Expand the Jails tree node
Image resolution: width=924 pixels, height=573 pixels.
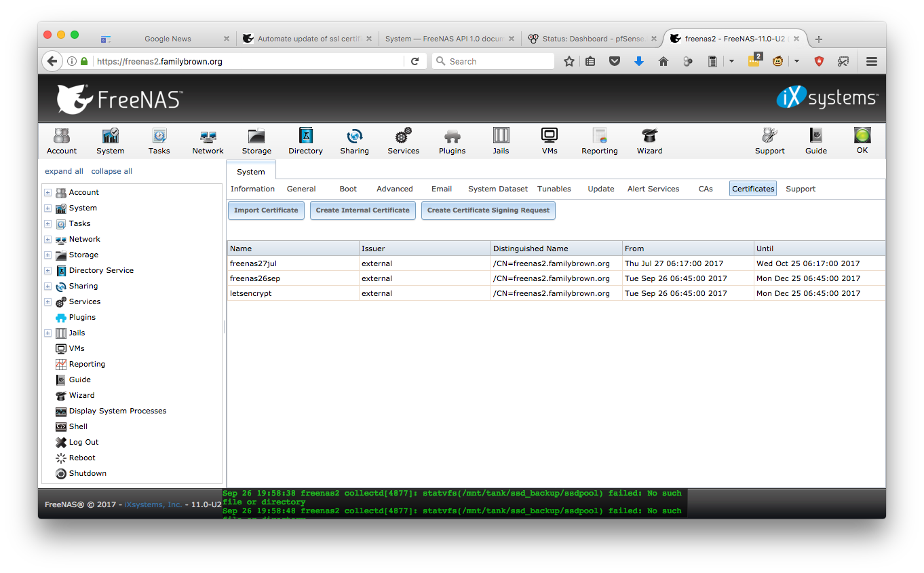pyautogui.click(x=48, y=333)
